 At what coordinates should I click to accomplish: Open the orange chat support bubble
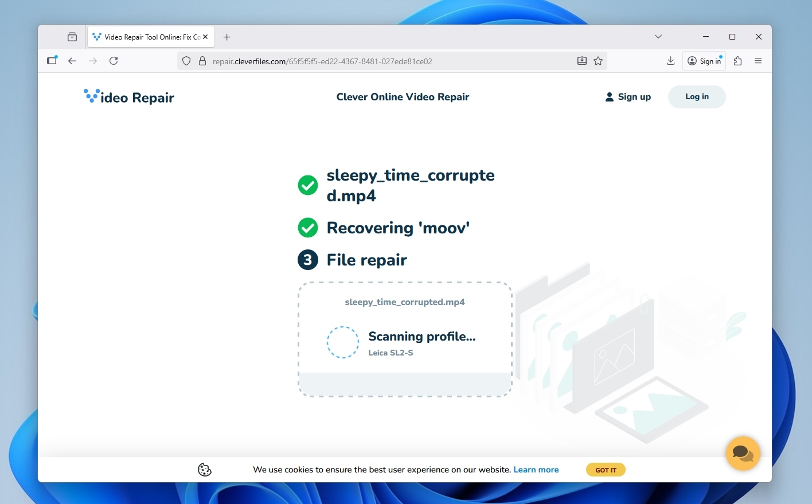[743, 454]
